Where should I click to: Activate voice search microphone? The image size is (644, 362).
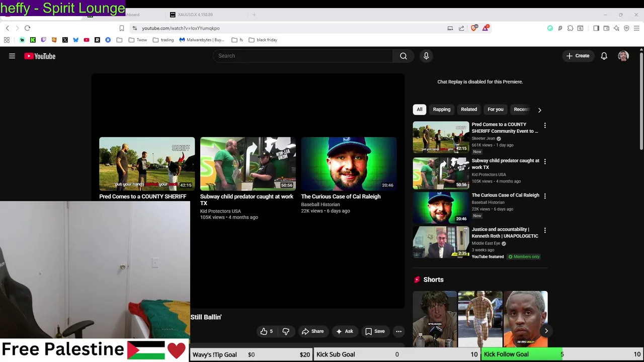click(x=426, y=56)
